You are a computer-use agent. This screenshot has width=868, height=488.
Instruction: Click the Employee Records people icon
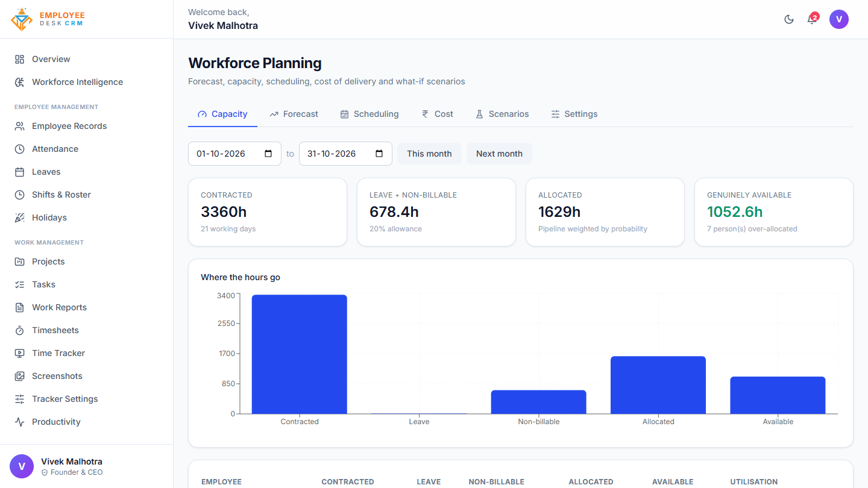point(20,126)
